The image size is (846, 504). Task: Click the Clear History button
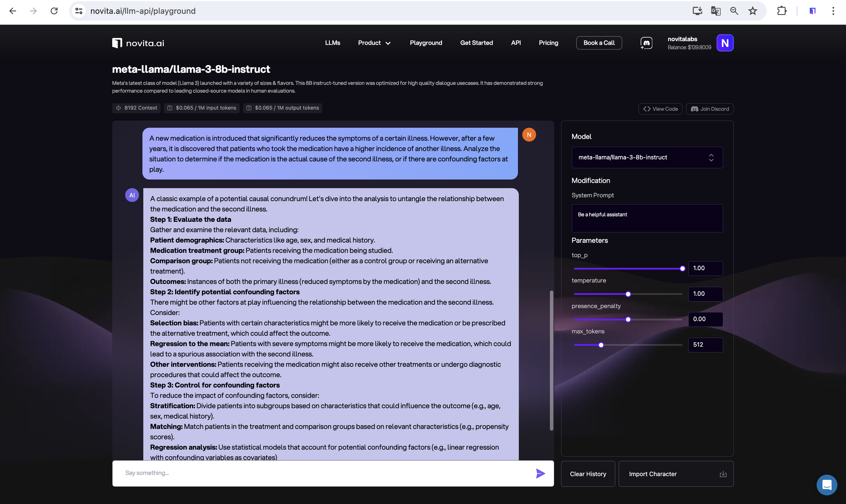coord(588,474)
